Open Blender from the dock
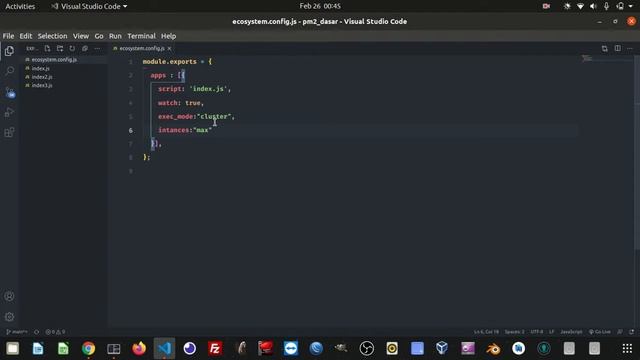Viewport: 640px width, 360px height. pyautogui.click(x=493, y=348)
